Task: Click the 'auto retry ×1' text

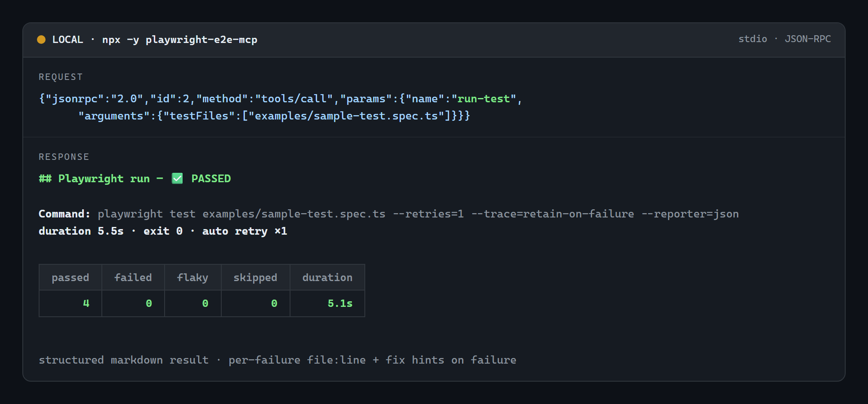Action: pos(245,231)
